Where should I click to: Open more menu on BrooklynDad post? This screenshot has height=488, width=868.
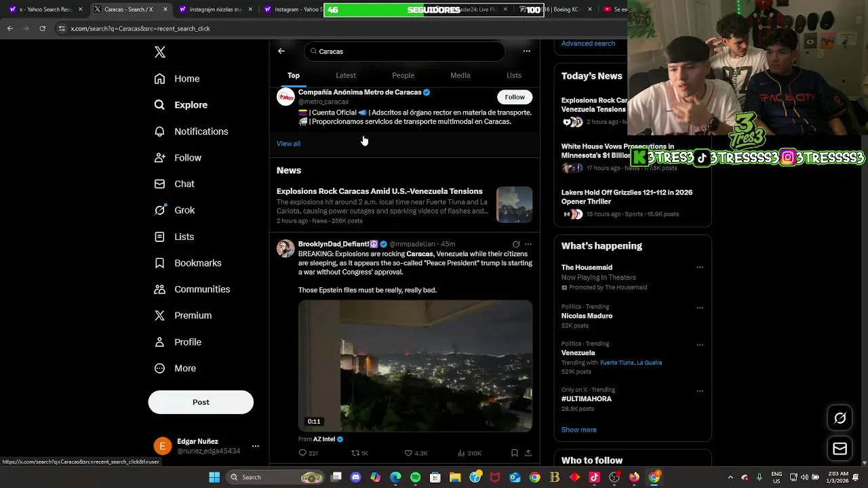(x=528, y=244)
